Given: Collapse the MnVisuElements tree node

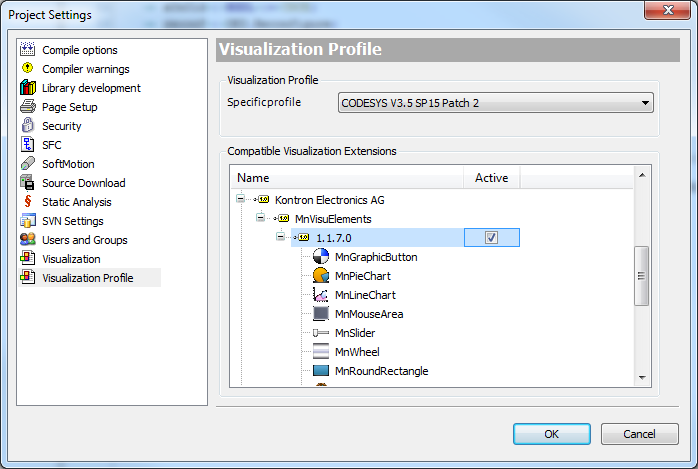Looking at the screenshot, I should [261, 219].
